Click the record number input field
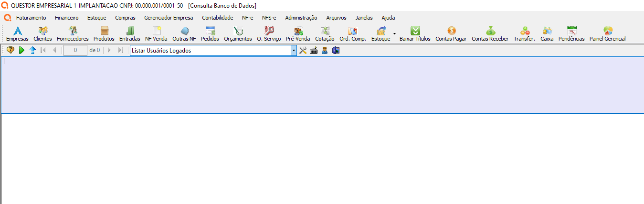This screenshot has width=644, height=204. [x=75, y=50]
